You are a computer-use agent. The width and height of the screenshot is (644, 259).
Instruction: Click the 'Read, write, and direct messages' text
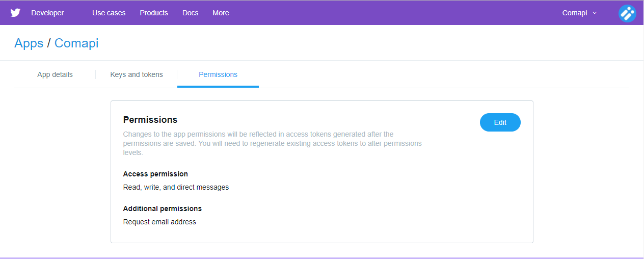(176, 187)
